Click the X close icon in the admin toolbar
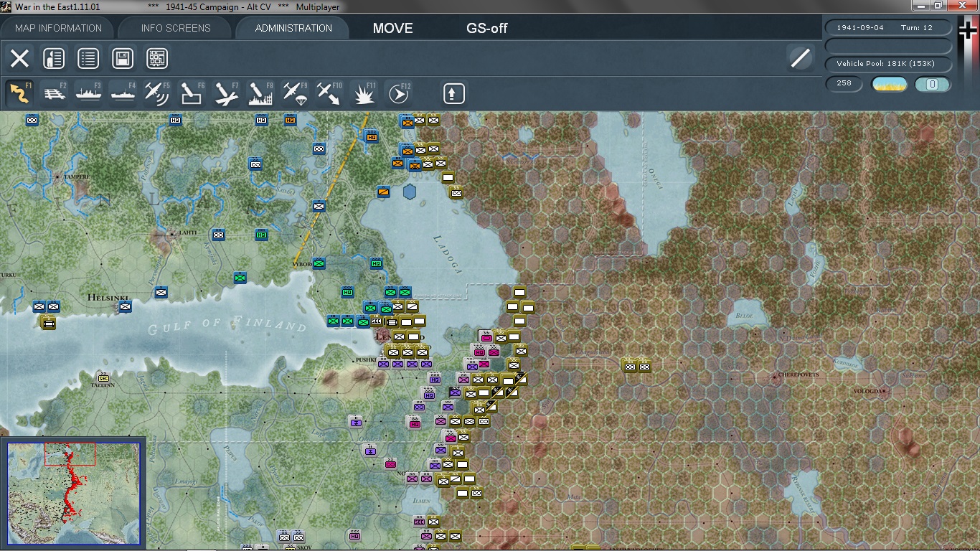This screenshot has height=551, width=980. click(x=19, y=58)
